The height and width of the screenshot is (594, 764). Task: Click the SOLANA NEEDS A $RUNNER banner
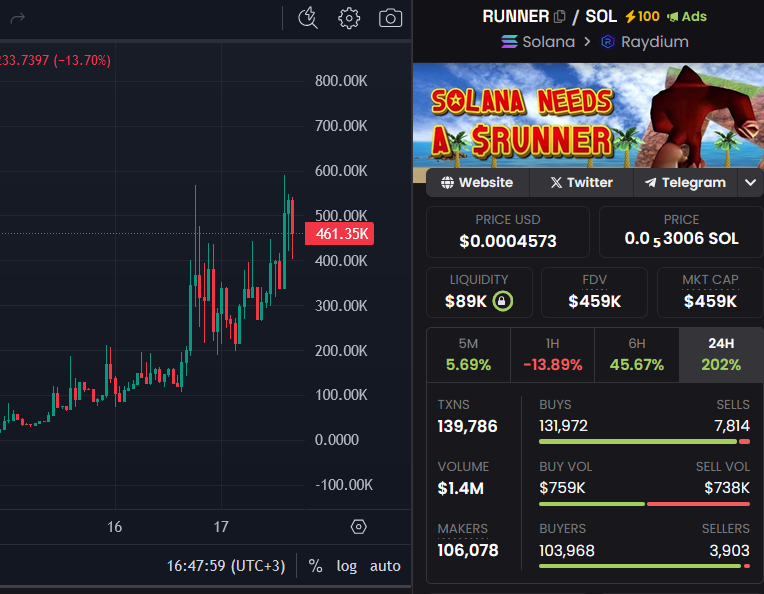click(588, 115)
